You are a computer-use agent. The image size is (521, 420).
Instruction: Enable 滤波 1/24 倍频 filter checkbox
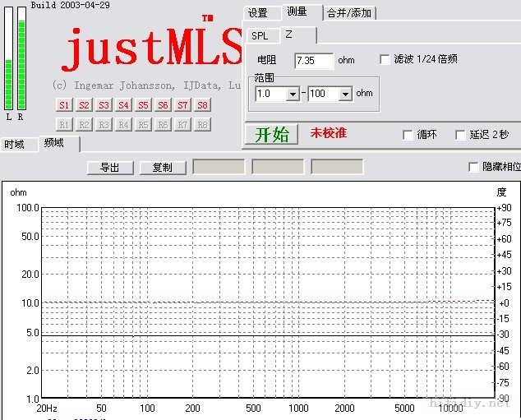pyautogui.click(x=385, y=60)
